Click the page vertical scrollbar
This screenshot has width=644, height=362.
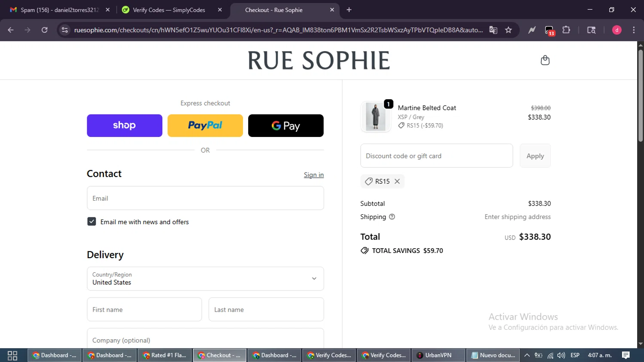coord(641,95)
